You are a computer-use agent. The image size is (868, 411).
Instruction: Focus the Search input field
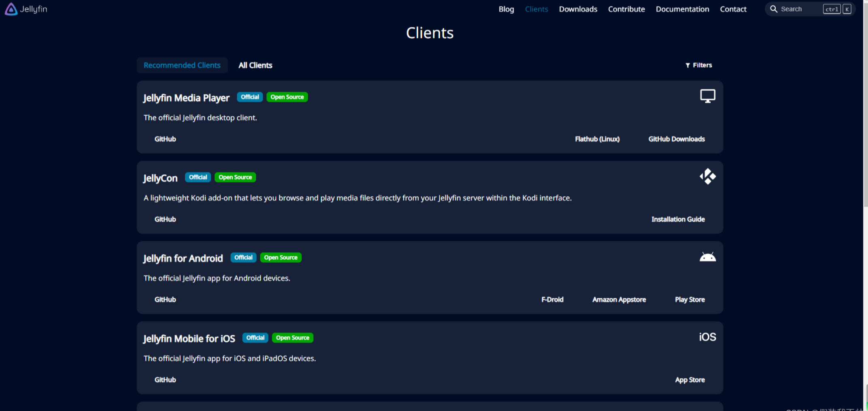[810, 9]
